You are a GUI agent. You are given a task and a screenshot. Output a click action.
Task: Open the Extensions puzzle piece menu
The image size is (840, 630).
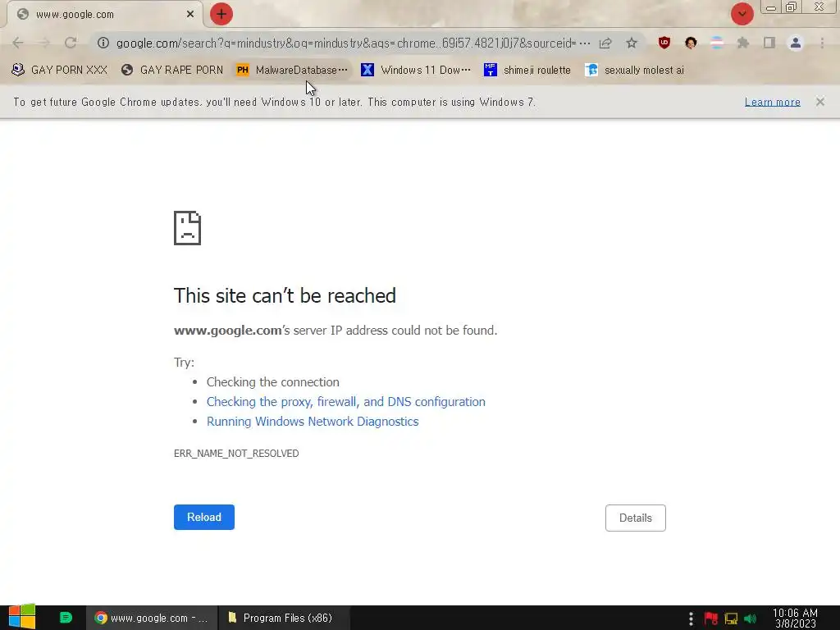[743, 43]
